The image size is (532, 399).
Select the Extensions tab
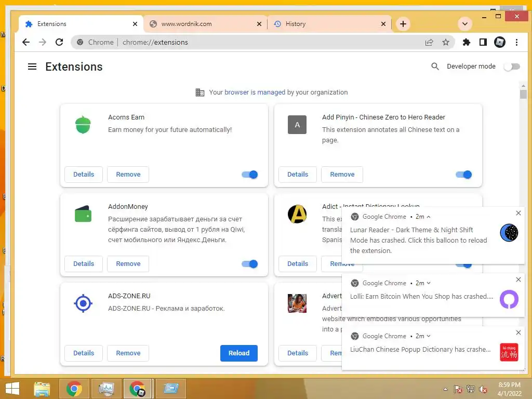click(x=82, y=24)
